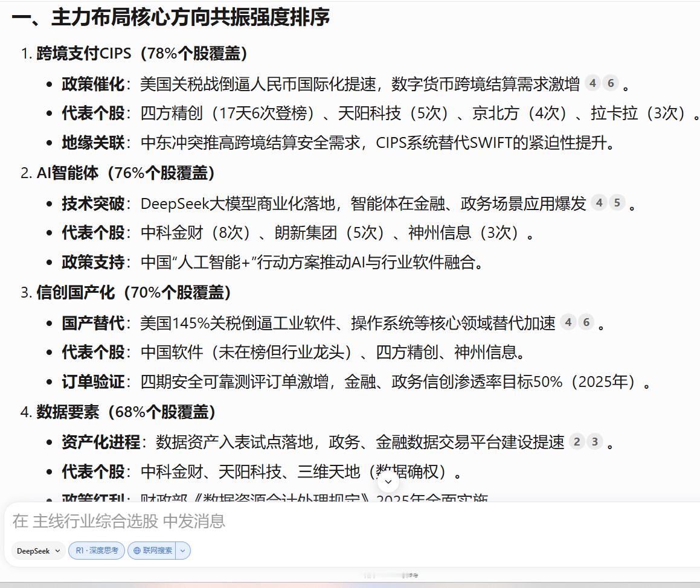Click the text 中国软件（未在榜但行业龙头）
The image size is (700, 588).
(247, 352)
